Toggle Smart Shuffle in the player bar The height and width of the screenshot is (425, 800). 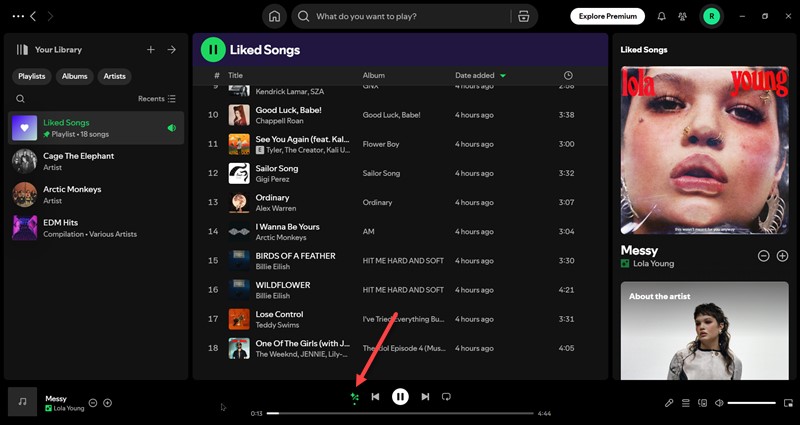[355, 397]
